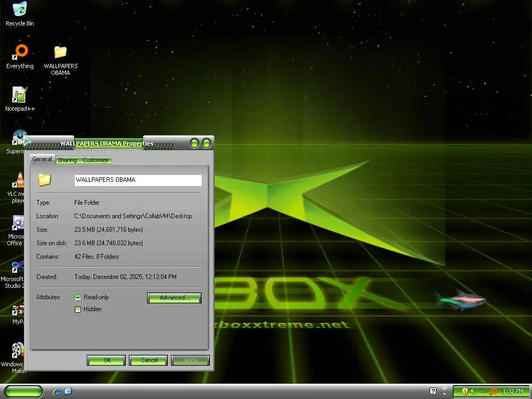Click the Created date 'Today, December 02, 2025' text
The width and height of the screenshot is (532, 399).
(x=126, y=277)
